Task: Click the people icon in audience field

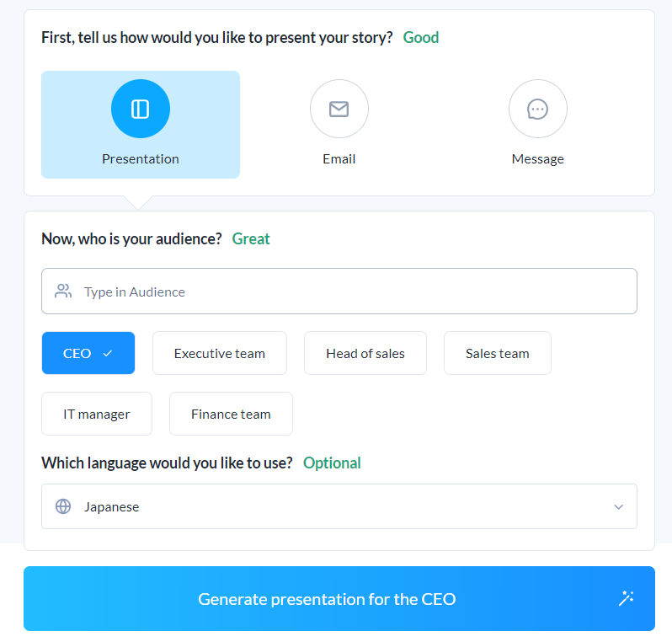Action: 63,292
